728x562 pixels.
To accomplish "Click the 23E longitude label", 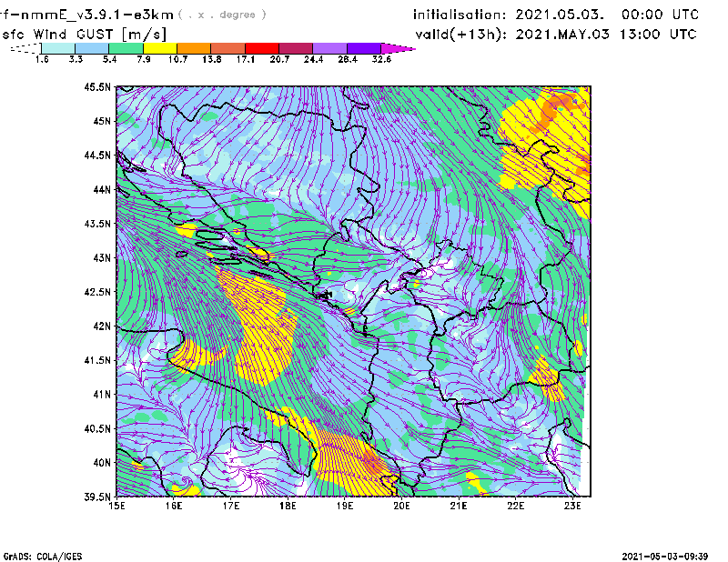I will coord(572,506).
